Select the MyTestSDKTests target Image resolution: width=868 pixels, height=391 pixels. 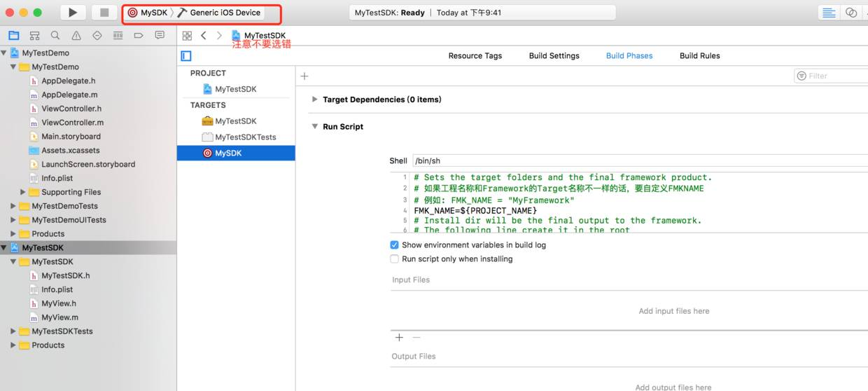pyautogui.click(x=245, y=137)
